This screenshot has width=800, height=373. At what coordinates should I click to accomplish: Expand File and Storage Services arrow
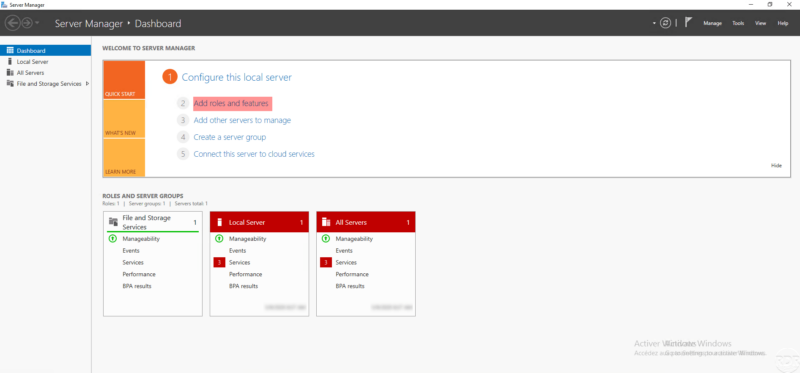pyautogui.click(x=87, y=84)
